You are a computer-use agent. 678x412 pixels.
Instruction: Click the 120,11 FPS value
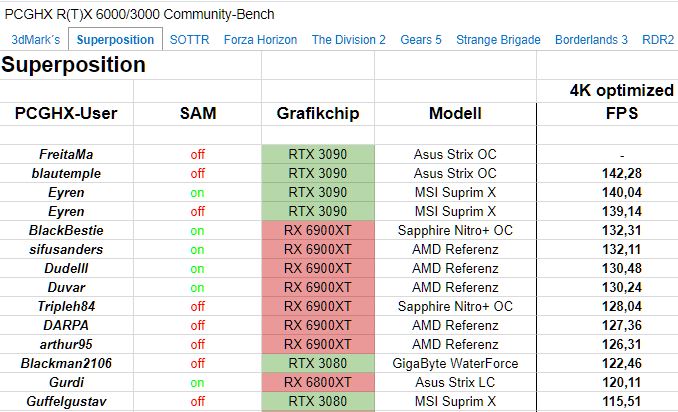[x=622, y=383]
